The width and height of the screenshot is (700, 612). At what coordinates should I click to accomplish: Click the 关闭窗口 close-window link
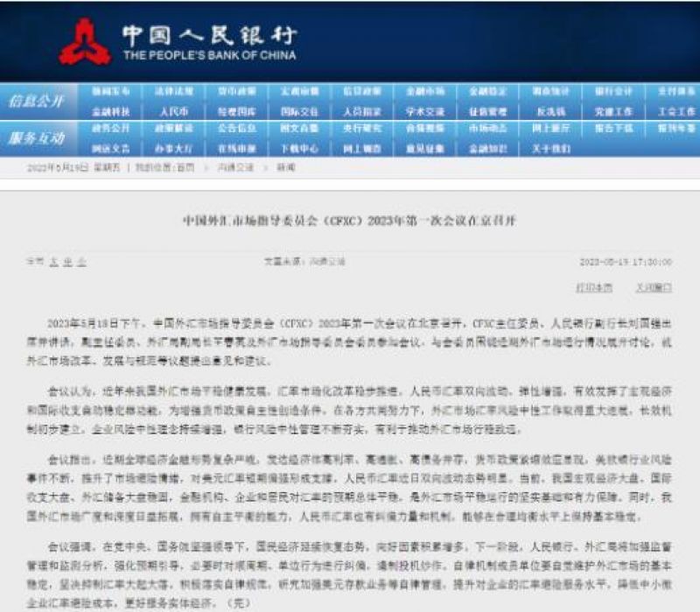click(654, 288)
